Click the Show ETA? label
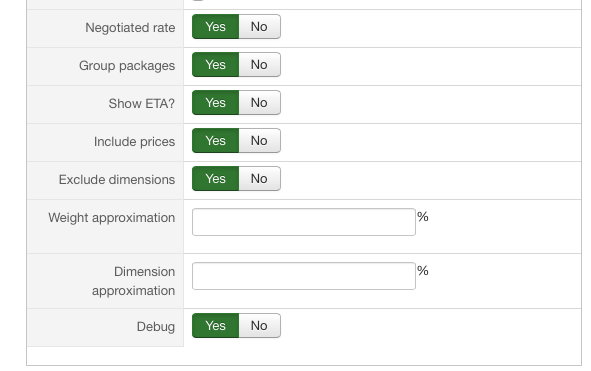 point(142,104)
